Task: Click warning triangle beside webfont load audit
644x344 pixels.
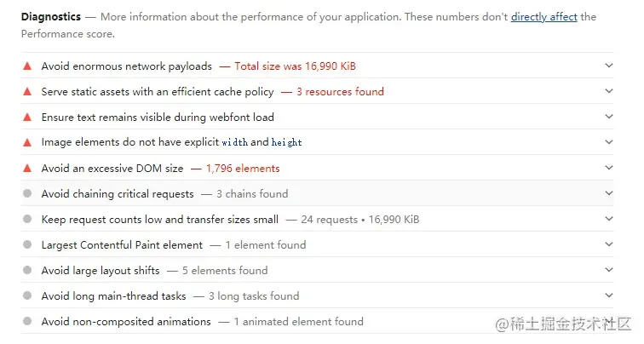Action: [x=27, y=117]
